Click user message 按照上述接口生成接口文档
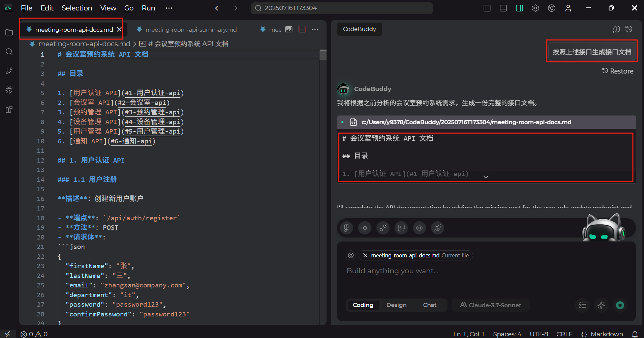The image size is (644, 338). (592, 52)
